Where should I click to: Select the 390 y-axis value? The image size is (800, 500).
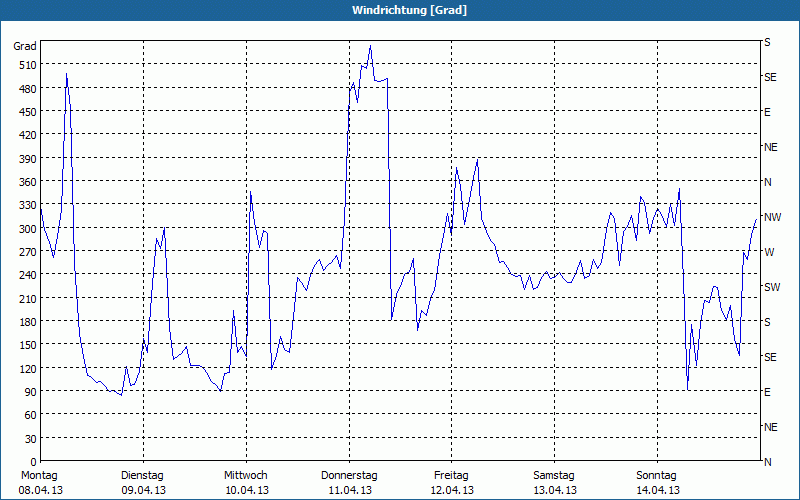pos(28,159)
